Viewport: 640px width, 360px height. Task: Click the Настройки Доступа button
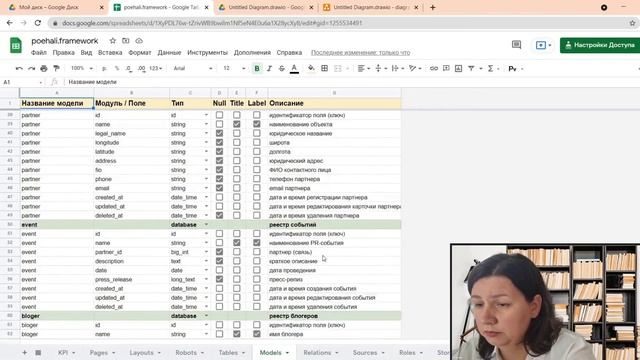[x=600, y=45]
